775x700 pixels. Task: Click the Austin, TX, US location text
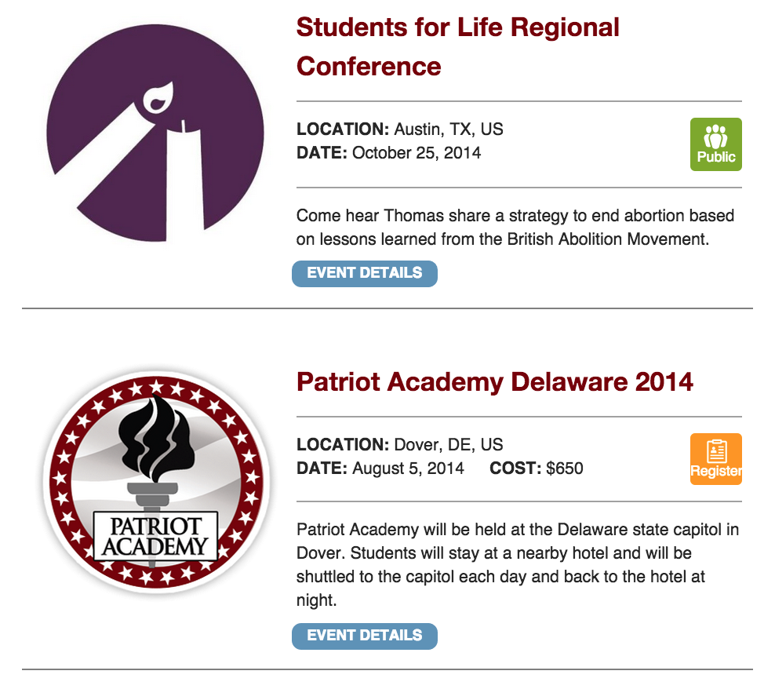(449, 129)
